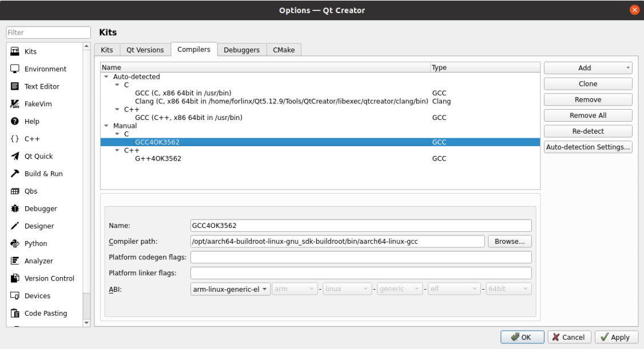Click the Platform codegen flags field
This screenshot has width=644, height=349.
coord(360,257)
